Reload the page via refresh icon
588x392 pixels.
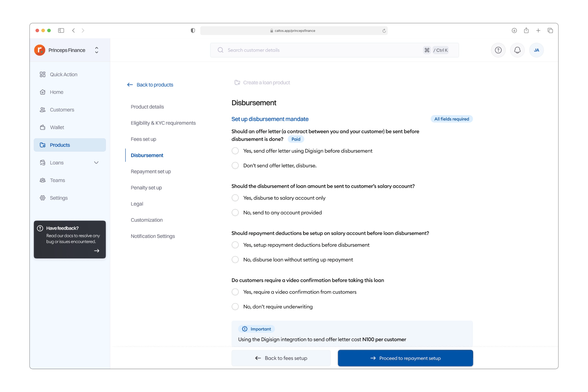point(384,31)
